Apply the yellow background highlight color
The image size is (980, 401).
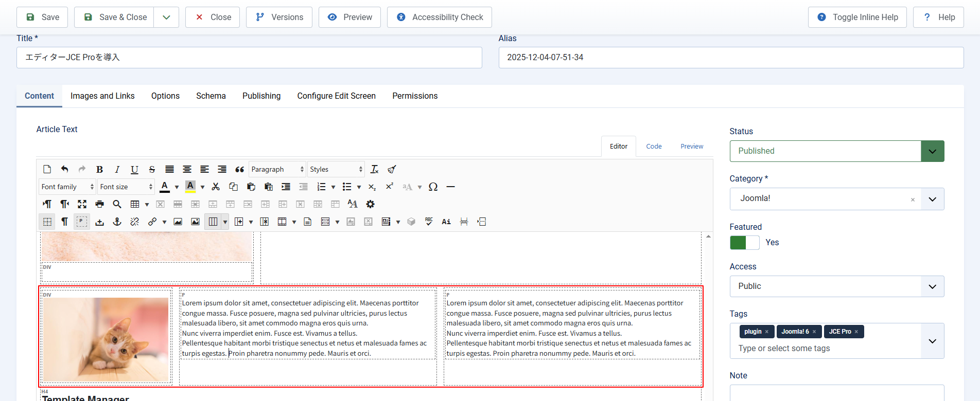pyautogui.click(x=190, y=187)
